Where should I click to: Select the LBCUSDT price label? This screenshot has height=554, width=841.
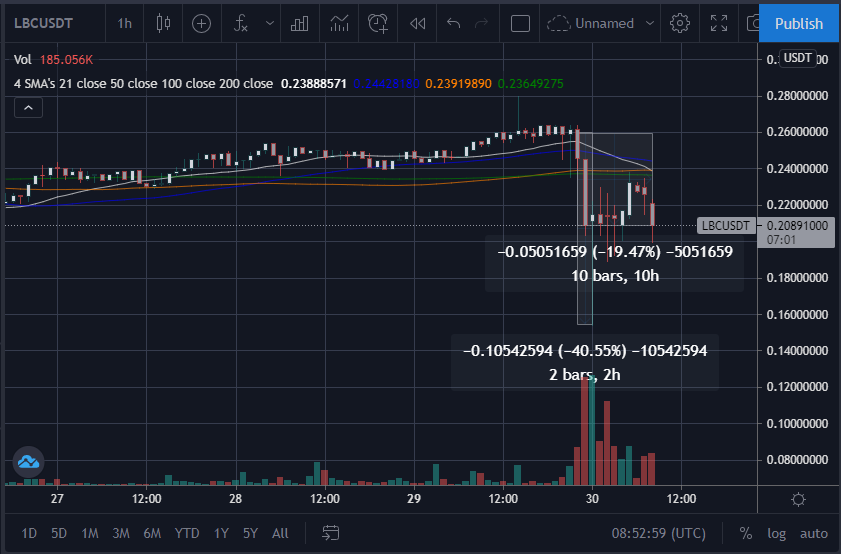coord(726,226)
